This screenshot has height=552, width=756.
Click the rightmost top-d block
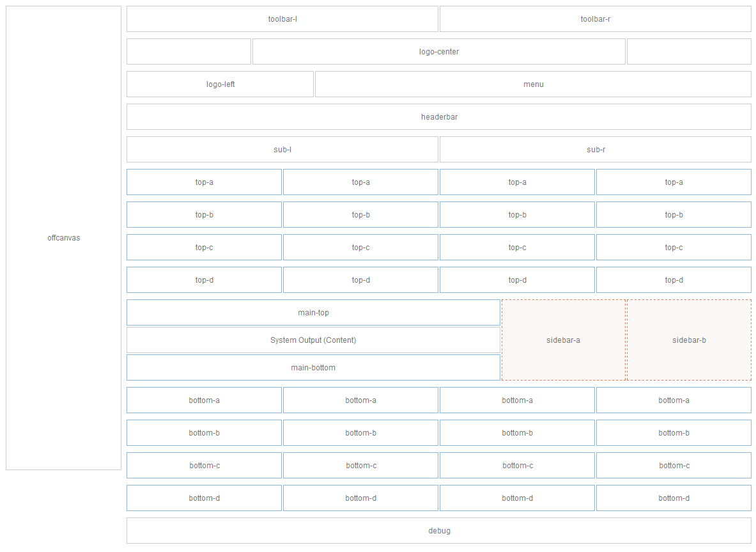click(674, 280)
